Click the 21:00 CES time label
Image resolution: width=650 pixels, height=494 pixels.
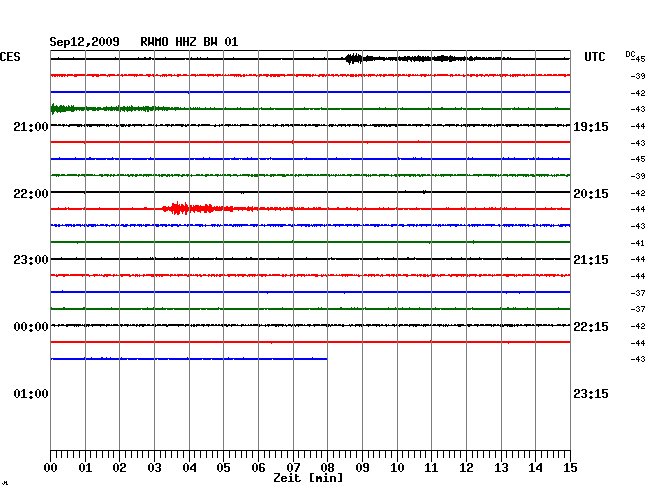(x=31, y=126)
